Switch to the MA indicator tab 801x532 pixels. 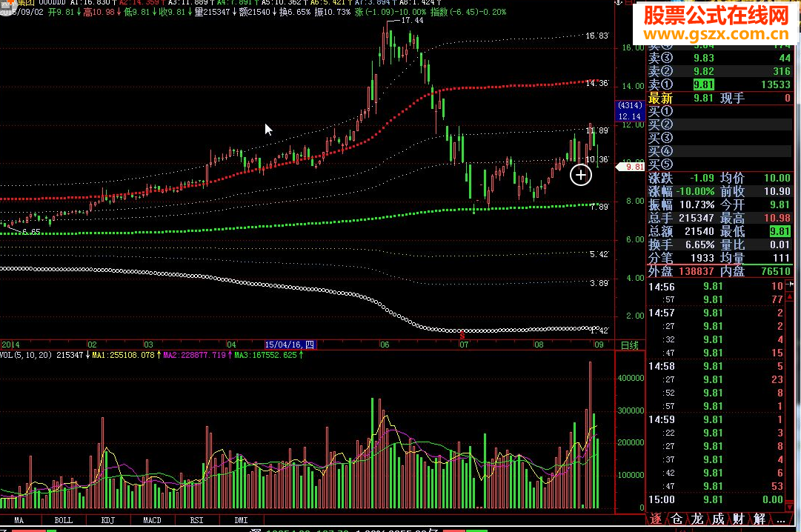19,520
